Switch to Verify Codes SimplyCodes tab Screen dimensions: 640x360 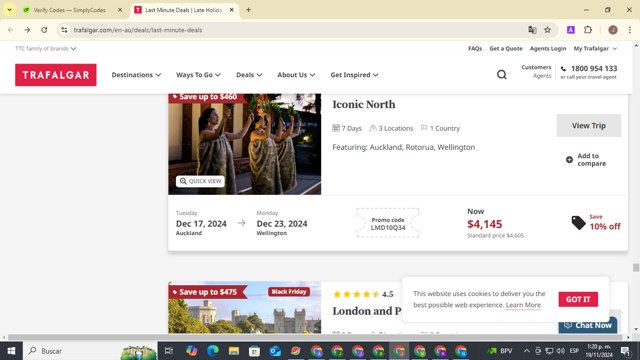(69, 10)
